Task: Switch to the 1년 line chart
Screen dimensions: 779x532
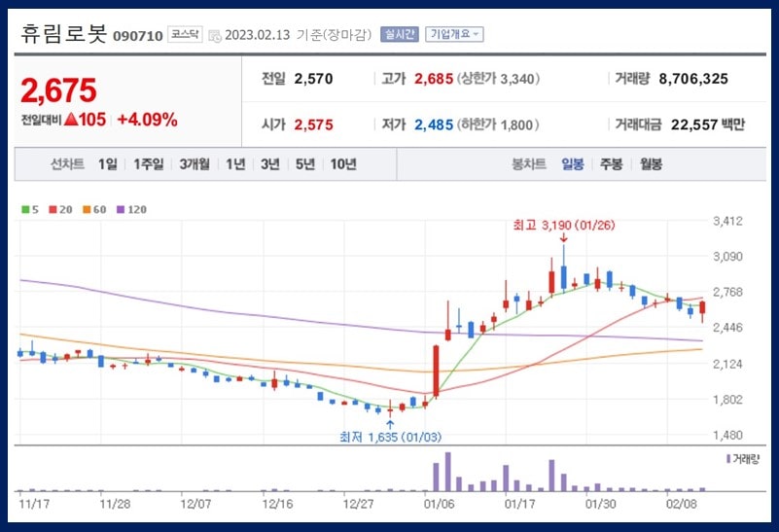Action: pyautogui.click(x=235, y=164)
